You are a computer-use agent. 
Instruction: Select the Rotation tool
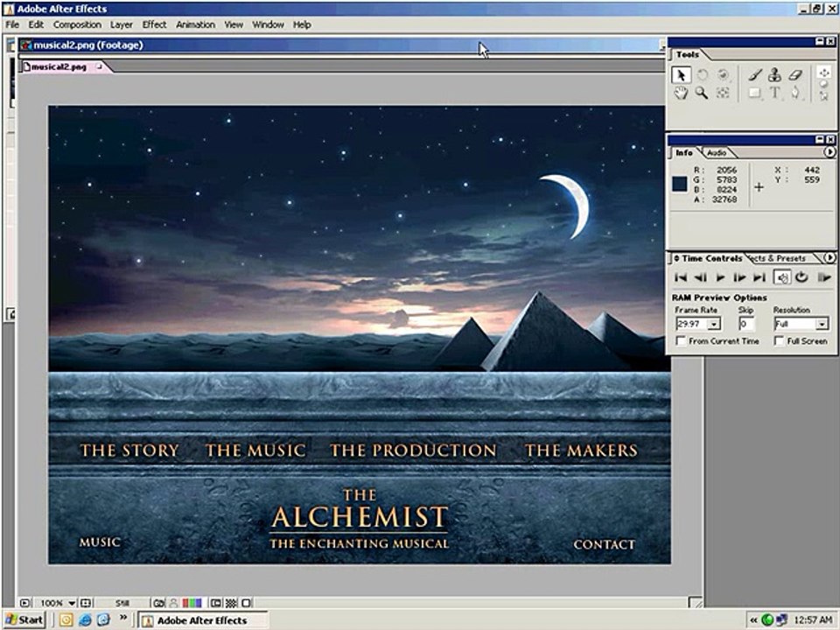(703, 75)
